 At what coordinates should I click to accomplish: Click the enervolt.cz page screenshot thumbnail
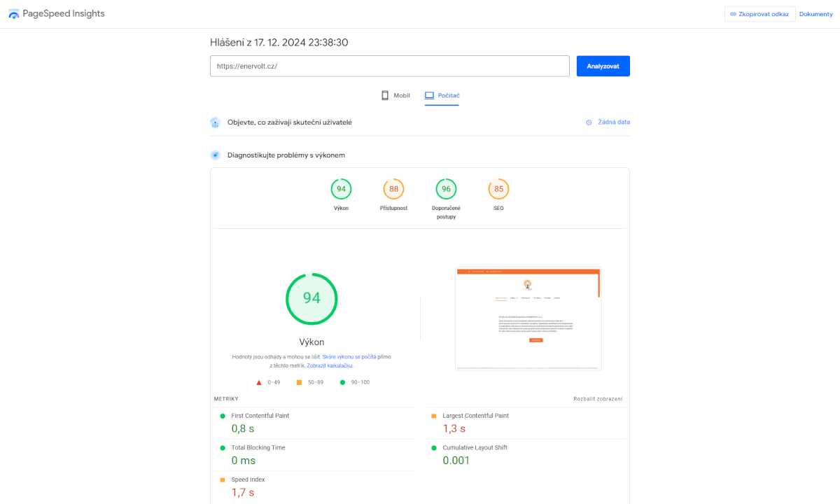pos(528,318)
